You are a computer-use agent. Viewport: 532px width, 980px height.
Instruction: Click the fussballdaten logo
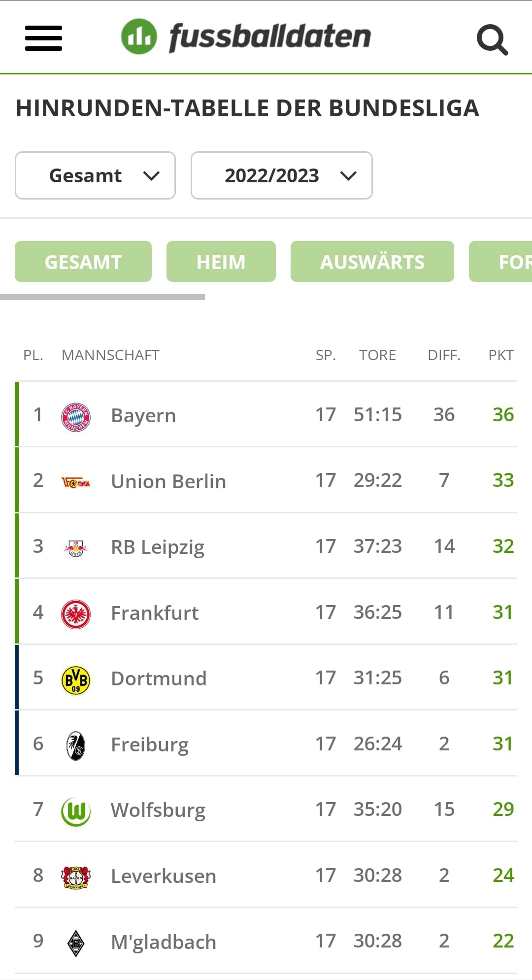[x=246, y=37]
